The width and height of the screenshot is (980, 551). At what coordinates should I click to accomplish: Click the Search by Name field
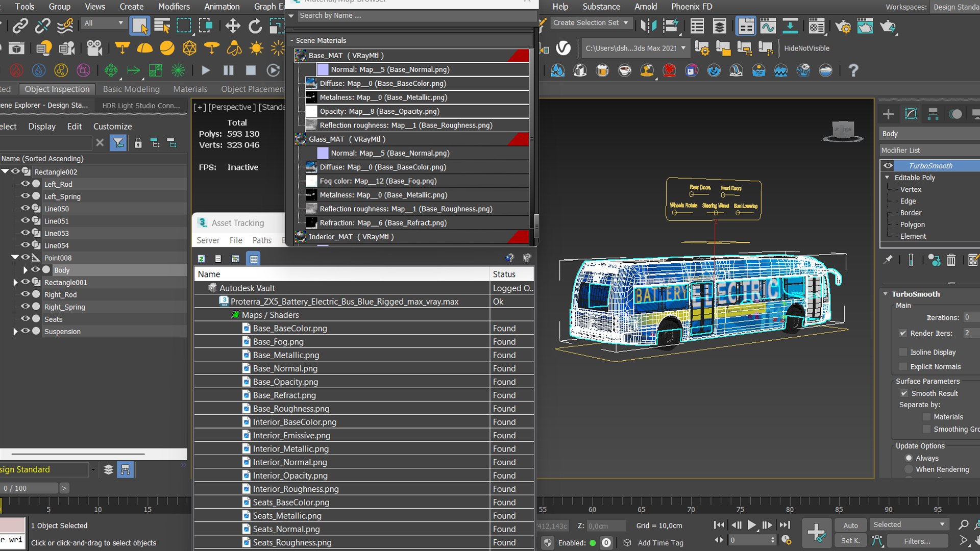tap(416, 16)
